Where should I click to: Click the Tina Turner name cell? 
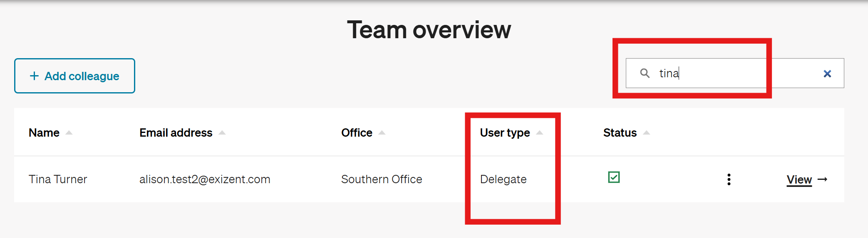[58, 179]
